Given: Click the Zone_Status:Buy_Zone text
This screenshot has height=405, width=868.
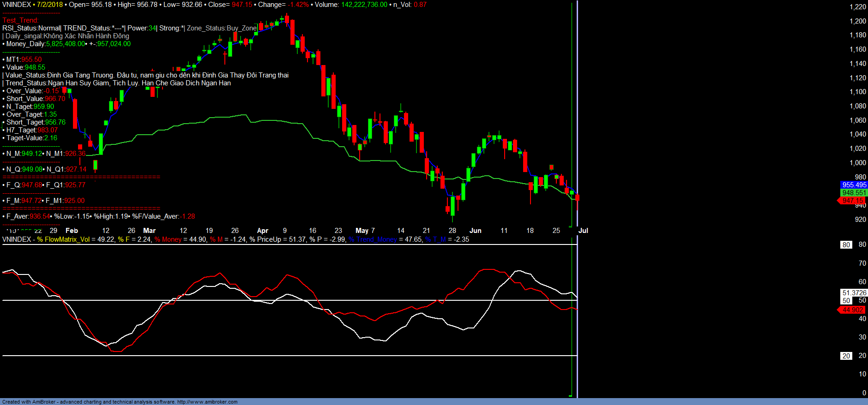Looking at the screenshot, I should 221,28.
